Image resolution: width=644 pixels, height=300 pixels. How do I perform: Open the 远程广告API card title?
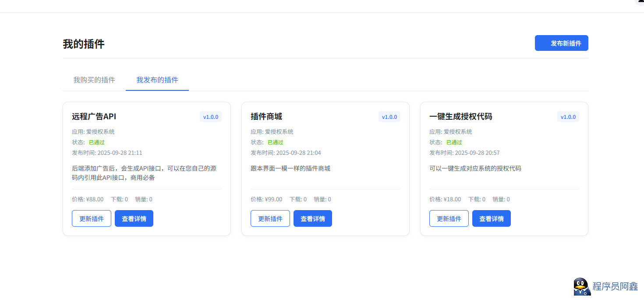[94, 117]
